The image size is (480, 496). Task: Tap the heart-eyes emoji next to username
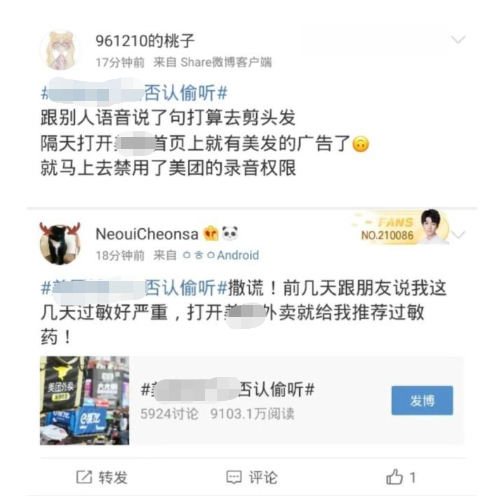(211, 233)
